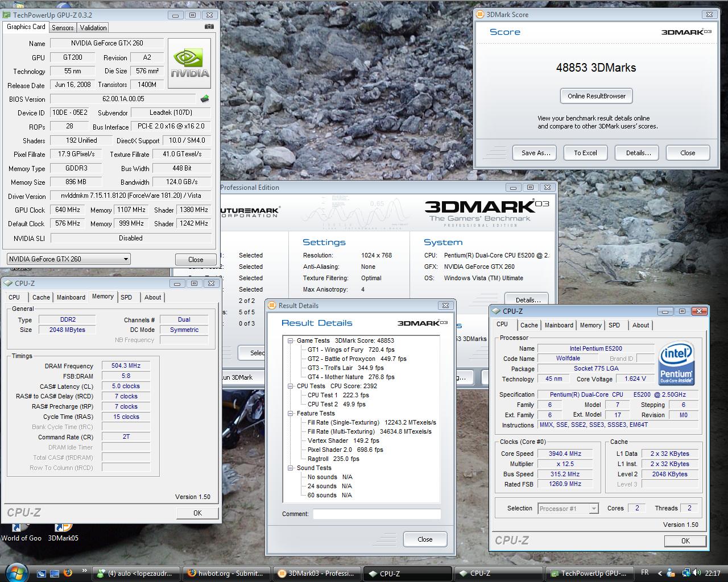Click the DRAM Frequency 504.3 MHz value
The height and width of the screenshot is (582, 728).
click(126, 365)
